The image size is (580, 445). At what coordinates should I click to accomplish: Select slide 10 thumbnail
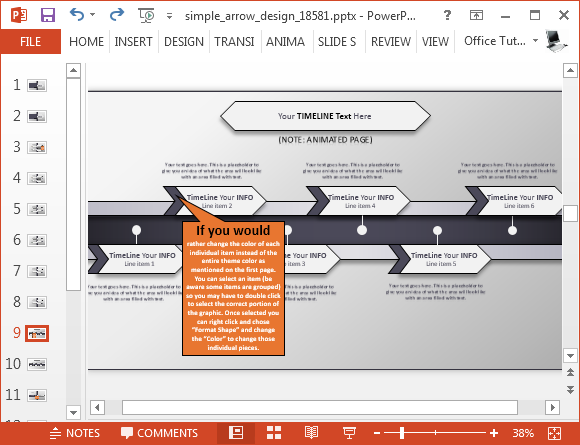pos(37,364)
